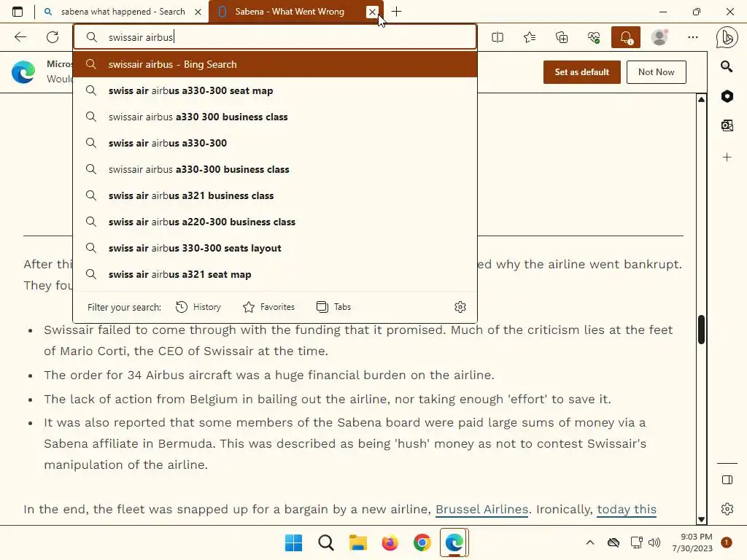Image resolution: width=747 pixels, height=560 pixels.
Task: Open Browser essentials heart icon
Action: (x=594, y=37)
